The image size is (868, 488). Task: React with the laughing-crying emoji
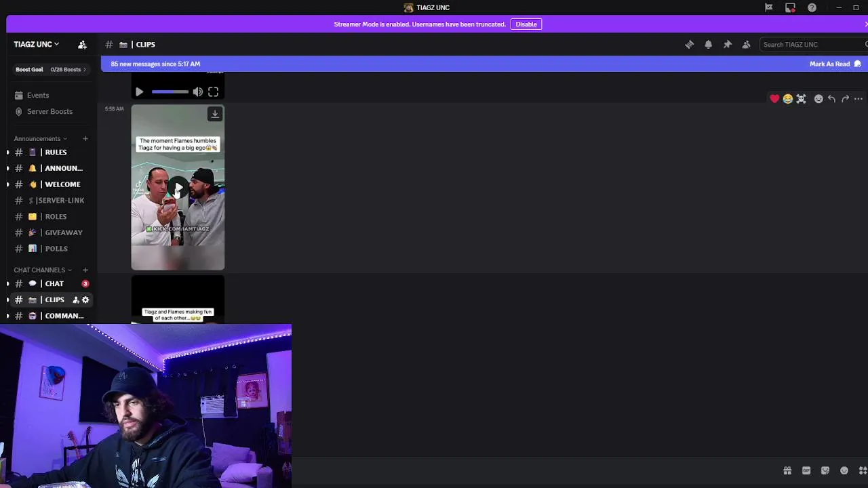point(787,99)
